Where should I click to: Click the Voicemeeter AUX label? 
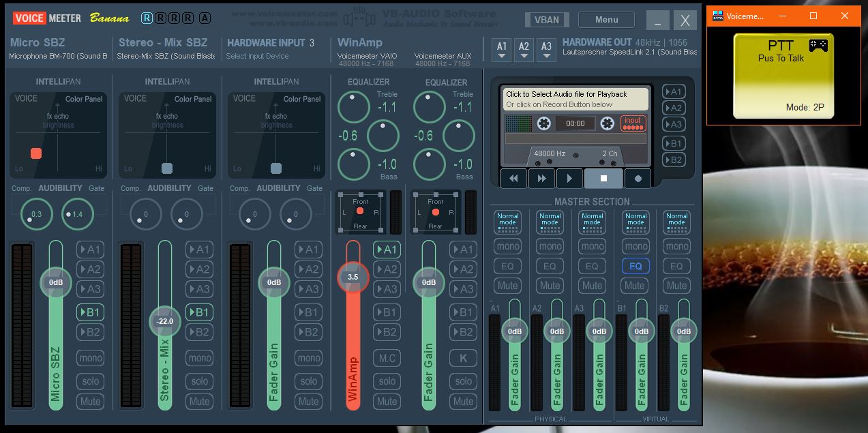(443, 56)
